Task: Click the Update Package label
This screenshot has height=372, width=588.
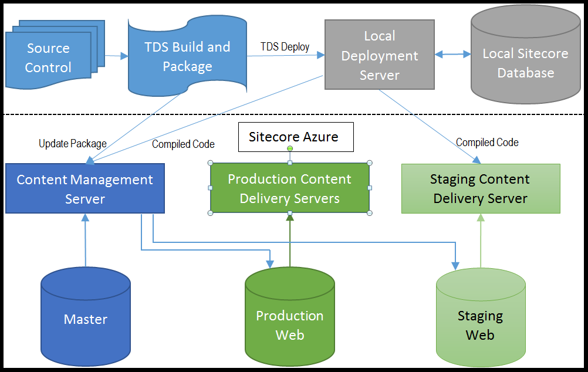Action: click(x=73, y=144)
